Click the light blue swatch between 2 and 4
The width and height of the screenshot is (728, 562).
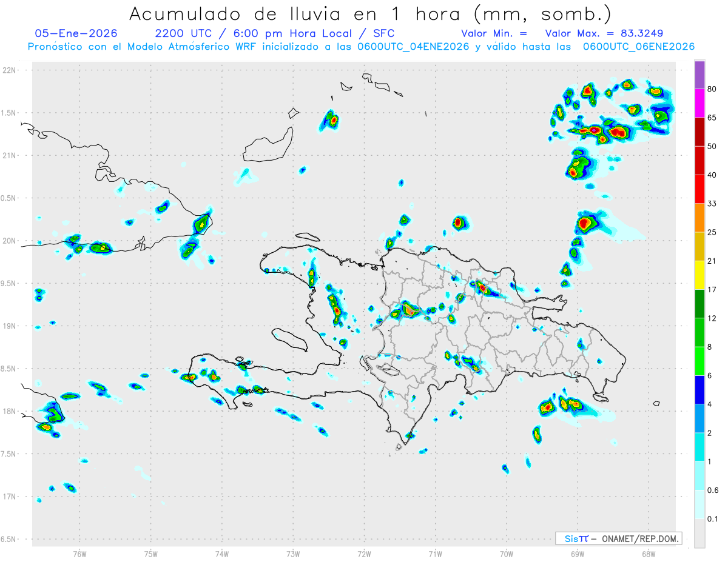(x=699, y=418)
